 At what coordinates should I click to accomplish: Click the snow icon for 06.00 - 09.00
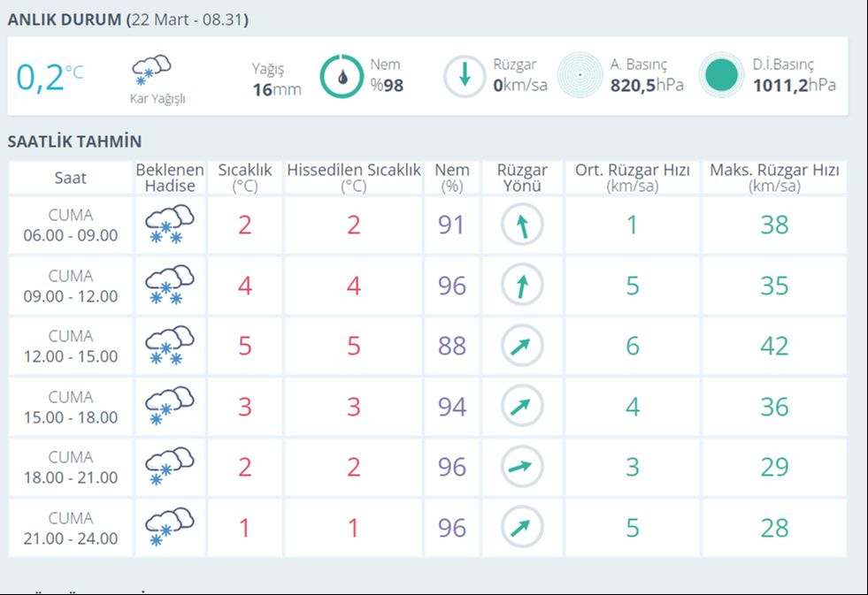tap(169, 225)
